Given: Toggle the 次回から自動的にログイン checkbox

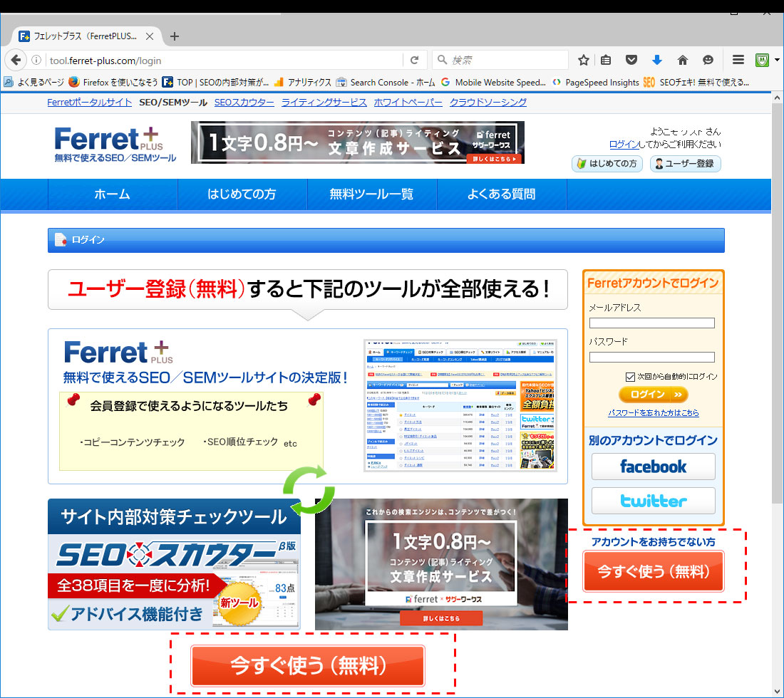Looking at the screenshot, I should [630, 377].
